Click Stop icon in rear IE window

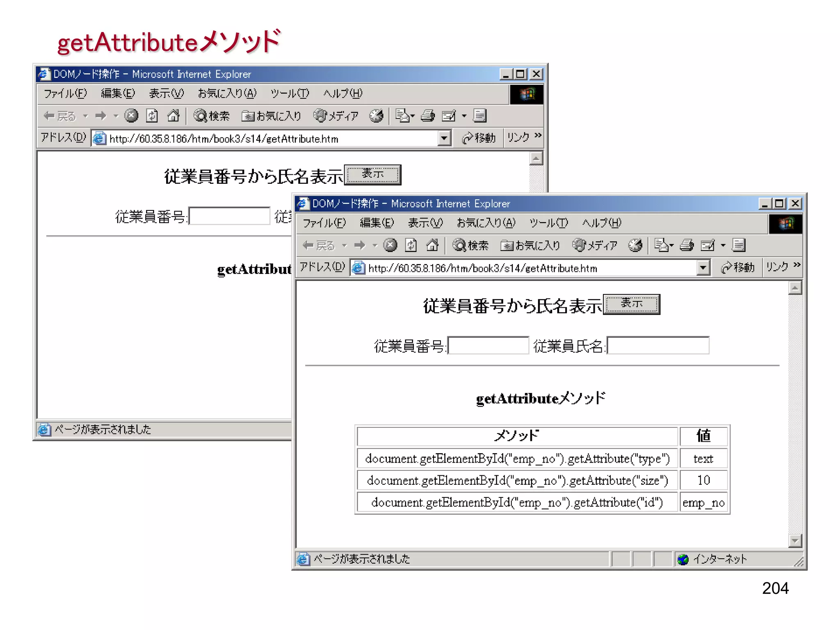pos(131,116)
